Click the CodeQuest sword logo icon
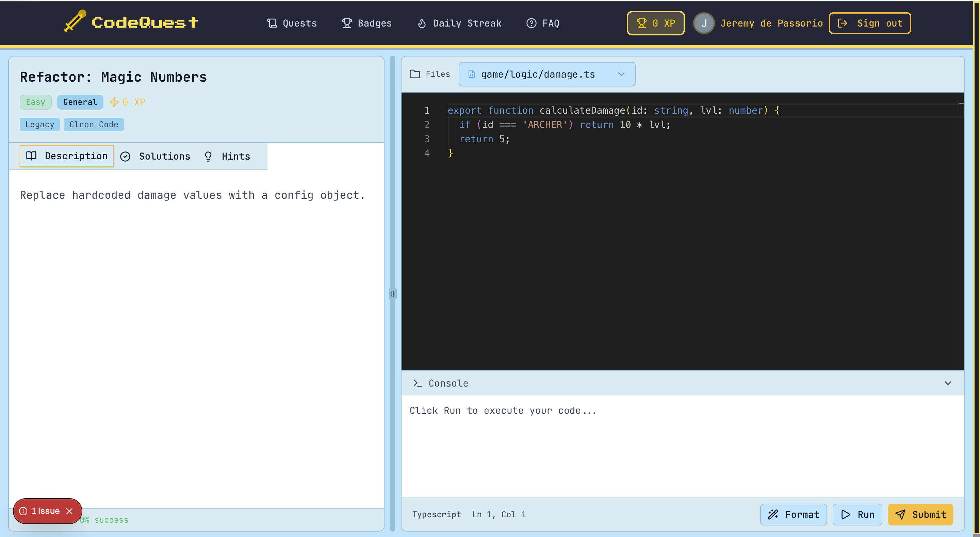This screenshot has width=980, height=537. 75,21
